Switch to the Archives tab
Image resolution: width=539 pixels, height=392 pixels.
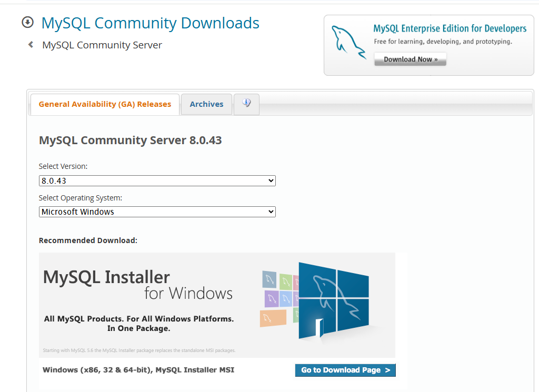point(206,104)
